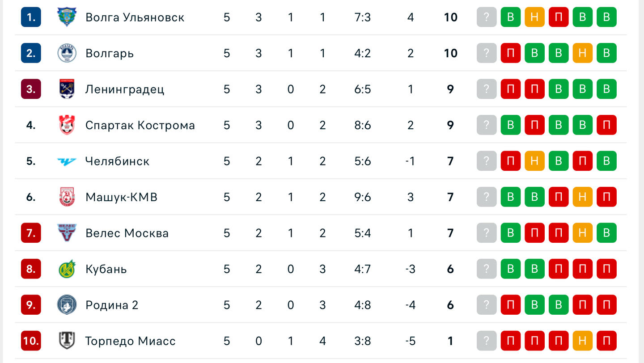Click the Кубань yellow-green emblem
The image size is (644, 363).
pos(67,269)
